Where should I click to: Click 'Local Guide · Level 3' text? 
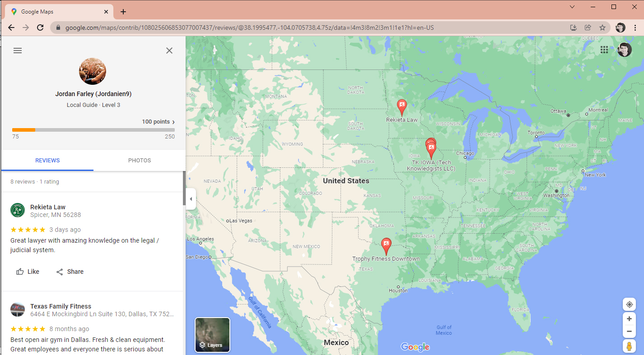point(93,105)
